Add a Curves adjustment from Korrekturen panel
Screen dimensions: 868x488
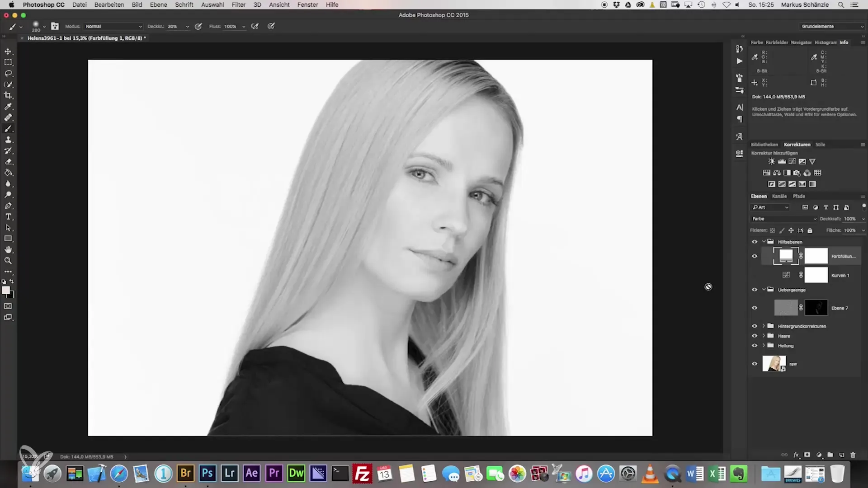[792, 161]
